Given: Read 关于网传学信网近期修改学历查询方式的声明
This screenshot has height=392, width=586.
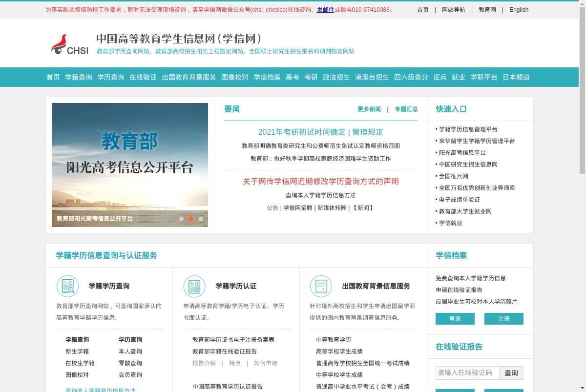Looking at the screenshot, I should point(321,181).
